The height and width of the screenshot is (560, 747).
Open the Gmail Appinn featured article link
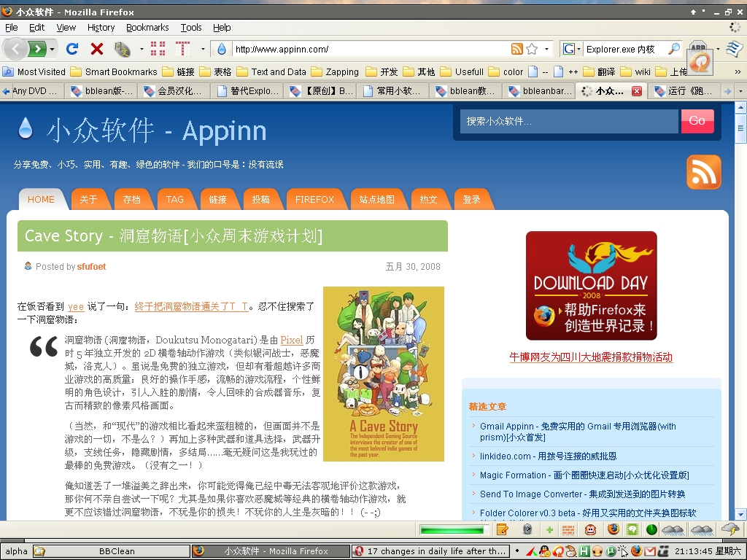[x=578, y=432]
